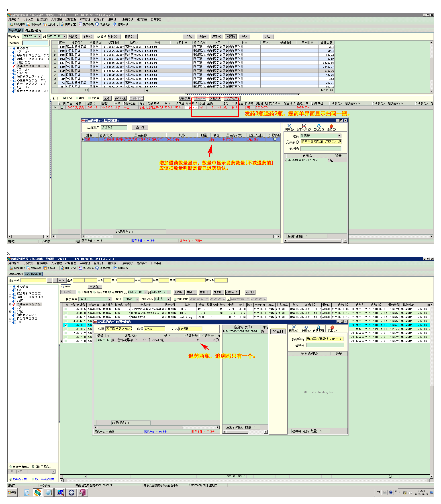The width and height of the screenshot is (441, 504).
Task: Open 打印状态 dropdown showing 已打印
Action: [169, 299]
